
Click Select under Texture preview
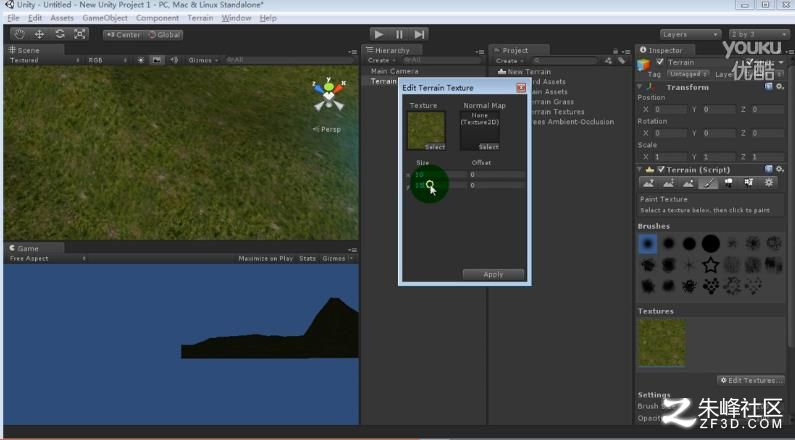click(435, 147)
